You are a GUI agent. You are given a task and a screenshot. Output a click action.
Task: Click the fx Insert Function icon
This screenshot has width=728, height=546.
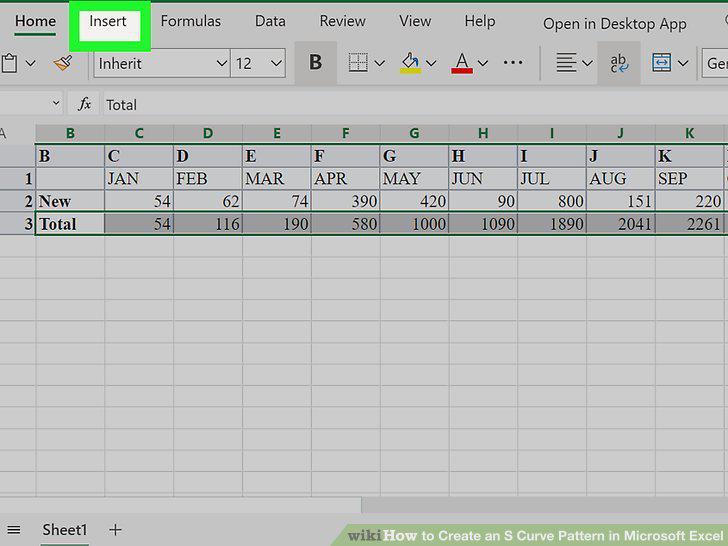tap(84, 104)
